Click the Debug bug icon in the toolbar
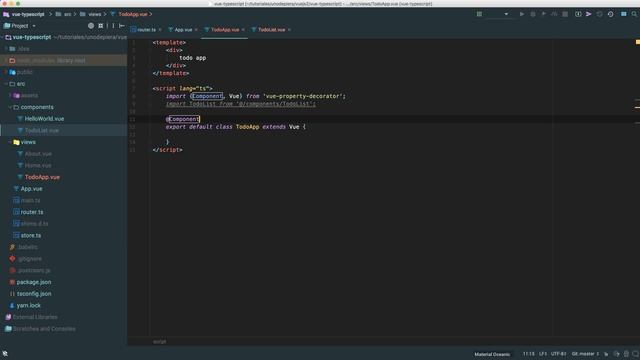The height and width of the screenshot is (360, 640). [x=533, y=14]
